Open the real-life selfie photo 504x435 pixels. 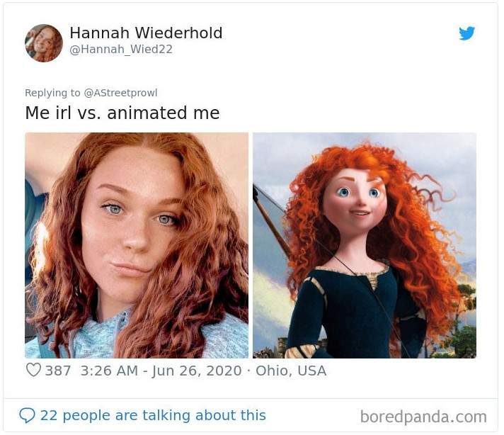(137, 245)
